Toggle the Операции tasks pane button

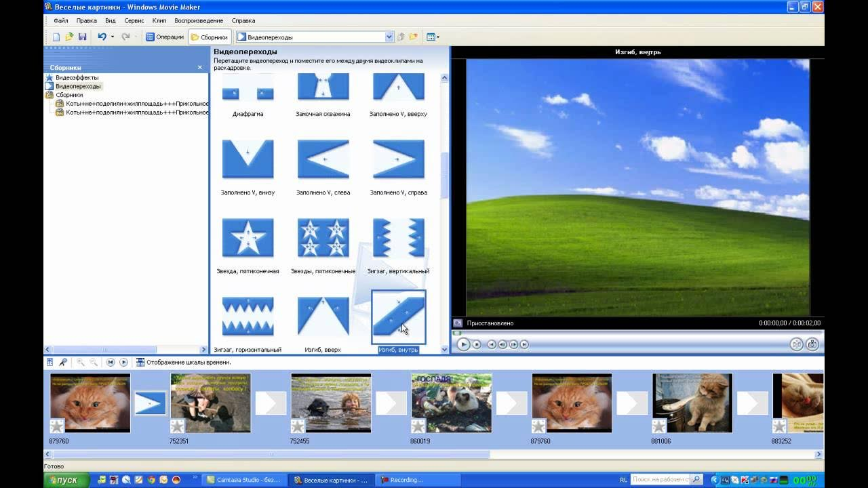[x=164, y=37]
